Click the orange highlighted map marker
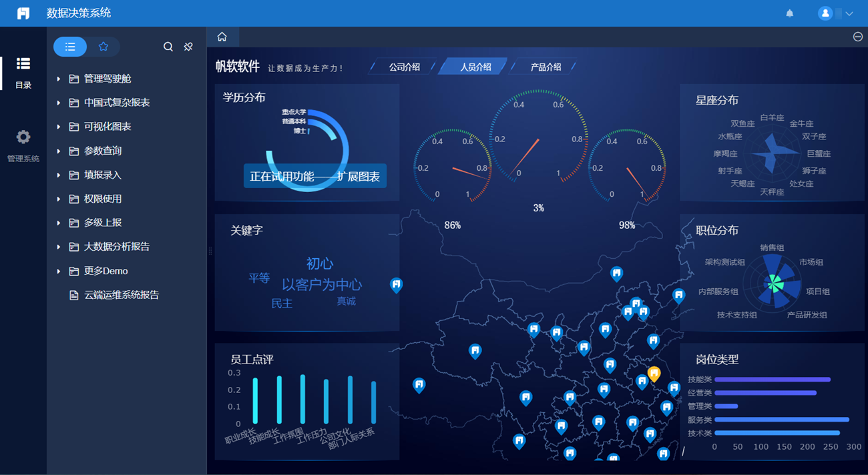Screen dimensions: 868x475 pos(654,374)
